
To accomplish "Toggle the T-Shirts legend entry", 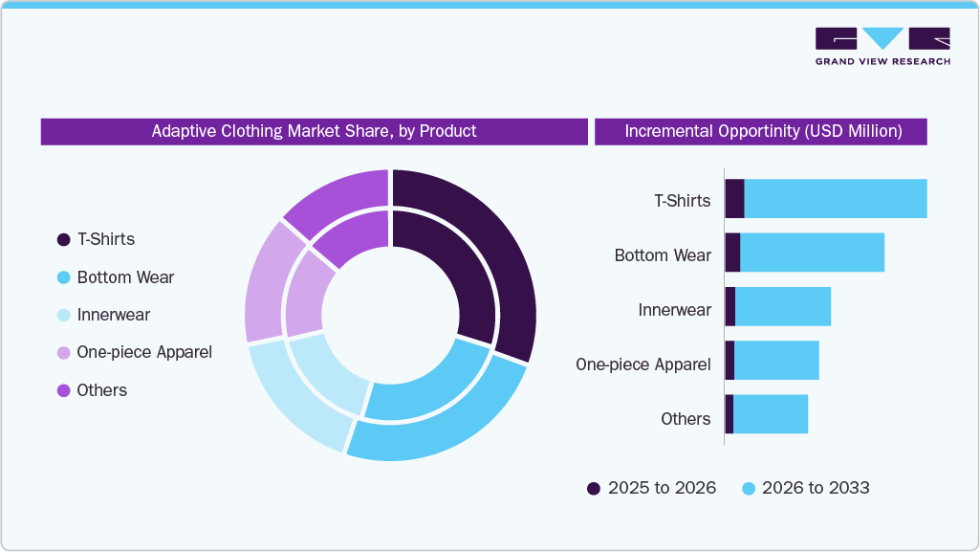I will point(99,239).
